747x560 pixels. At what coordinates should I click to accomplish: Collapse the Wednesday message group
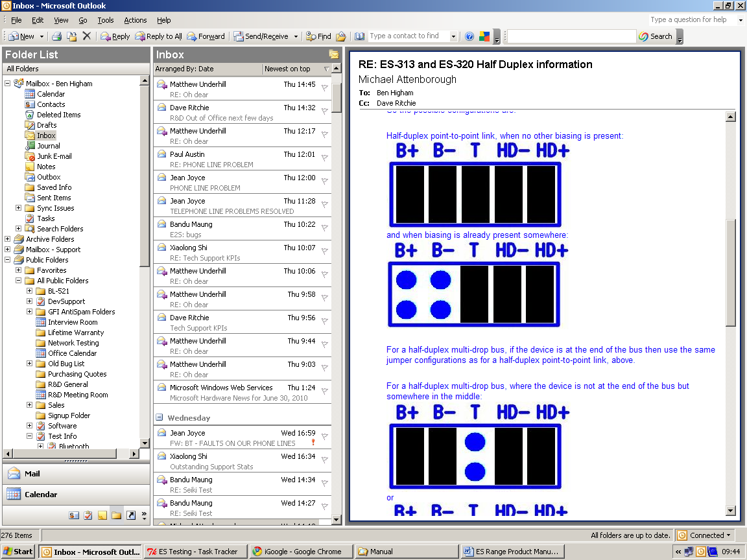(x=160, y=418)
